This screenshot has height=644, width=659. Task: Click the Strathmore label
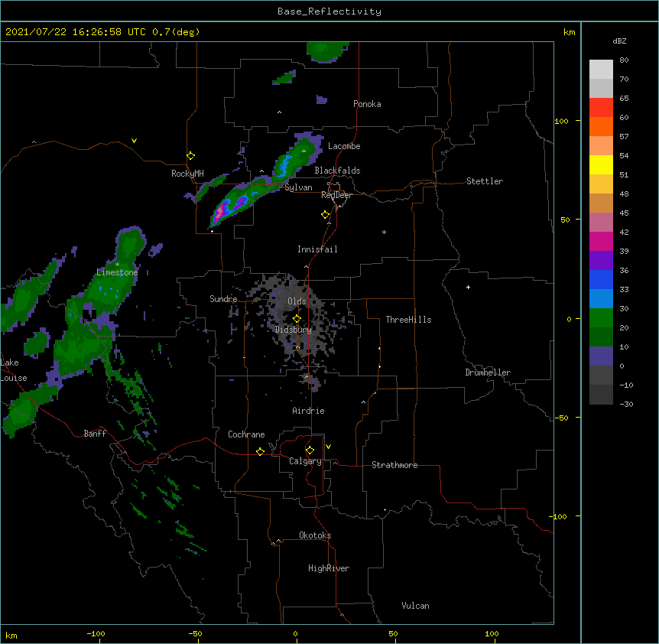pyautogui.click(x=394, y=465)
